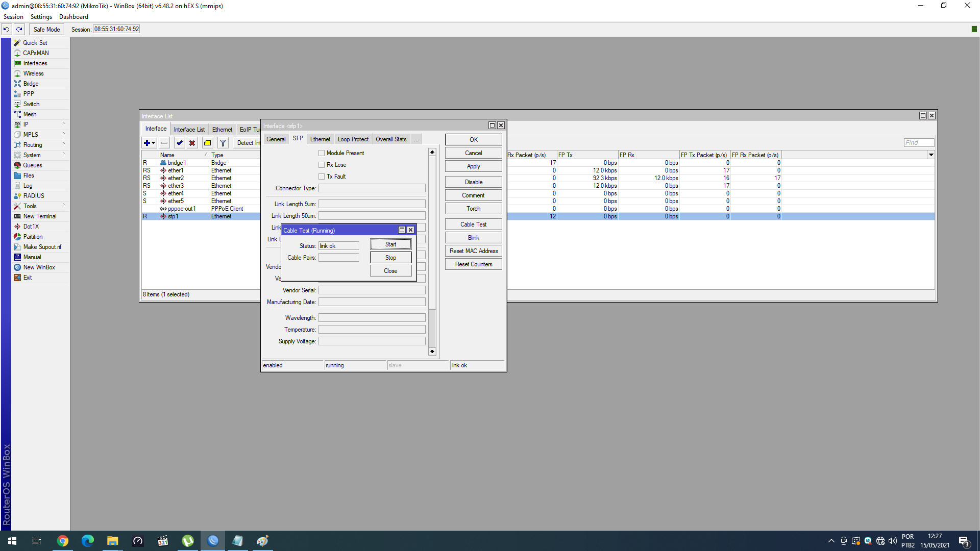
Task: Open New Terminal in sidebar
Action: [39, 216]
